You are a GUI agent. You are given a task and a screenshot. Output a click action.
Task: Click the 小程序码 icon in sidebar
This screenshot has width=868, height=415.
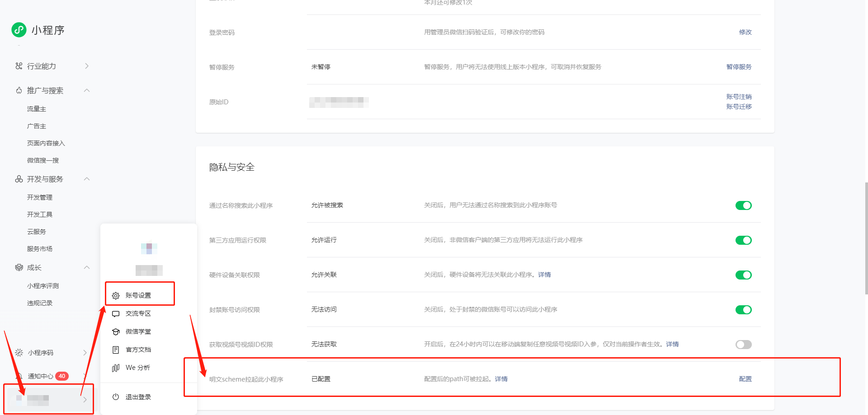pos(19,353)
